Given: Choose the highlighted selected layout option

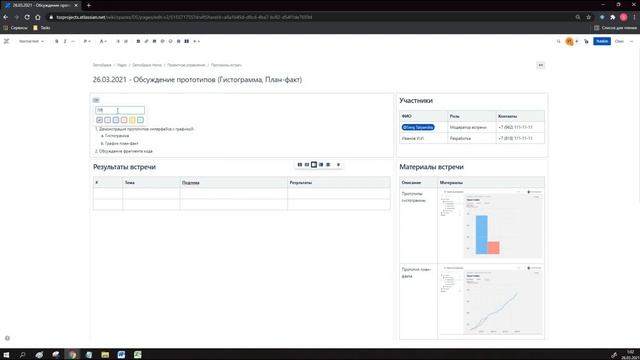Looking at the screenshot, I should 314,164.
